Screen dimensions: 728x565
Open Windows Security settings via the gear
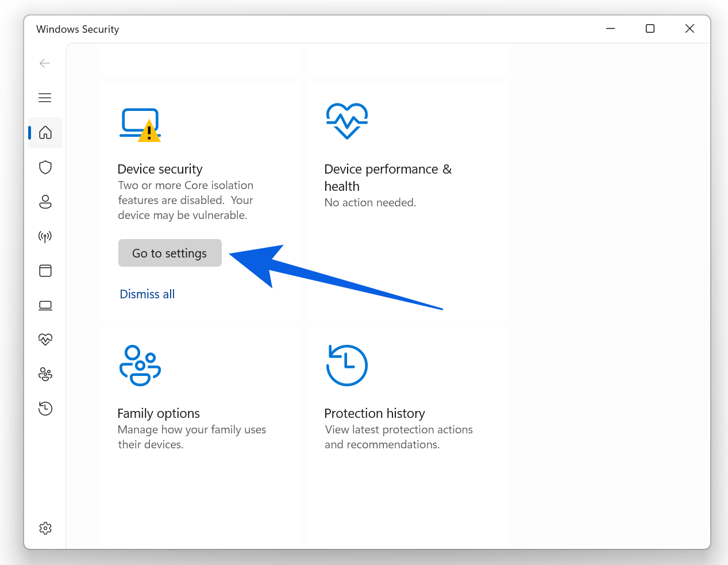click(45, 528)
